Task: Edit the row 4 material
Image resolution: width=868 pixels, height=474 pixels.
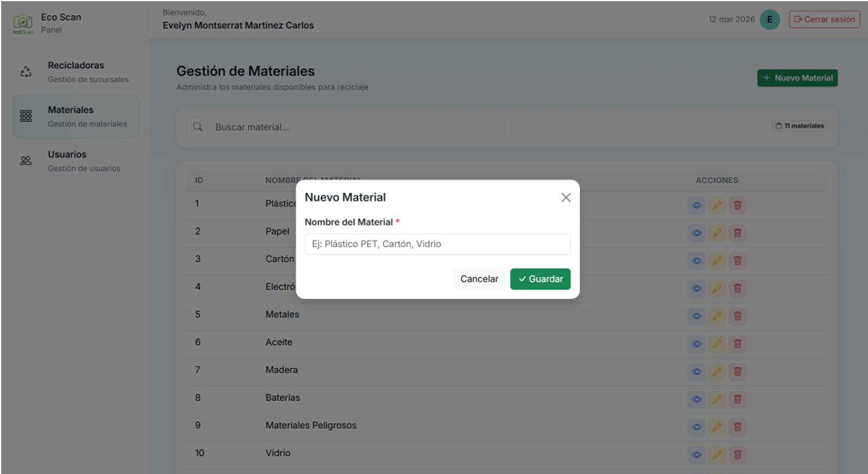Action: coord(717,288)
